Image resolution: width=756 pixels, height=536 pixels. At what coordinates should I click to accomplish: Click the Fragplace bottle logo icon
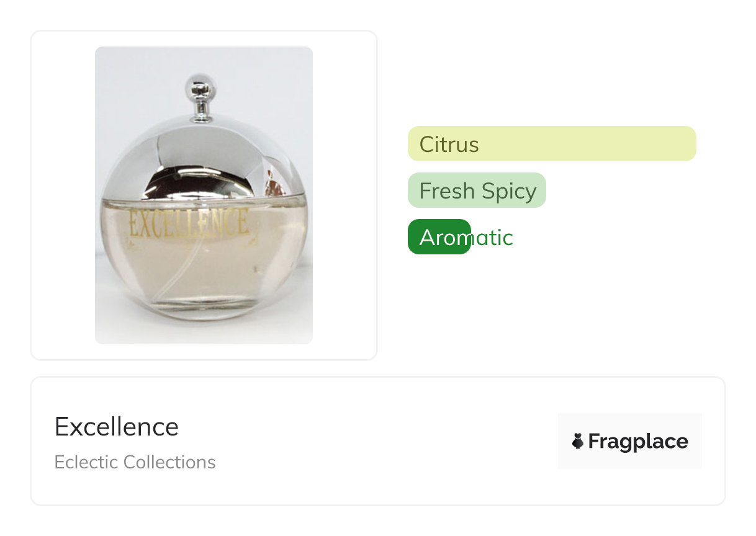coord(578,441)
